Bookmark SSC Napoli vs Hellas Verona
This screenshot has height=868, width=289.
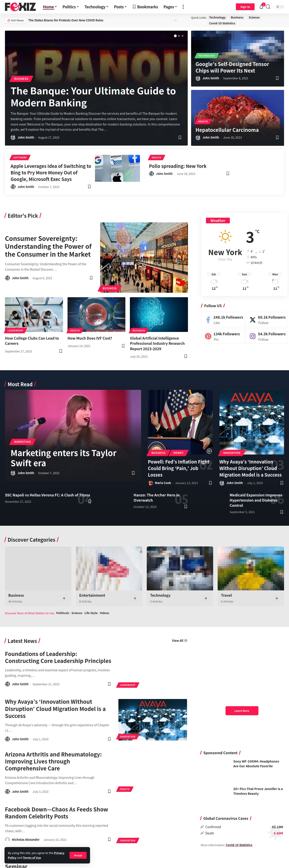tap(90, 501)
